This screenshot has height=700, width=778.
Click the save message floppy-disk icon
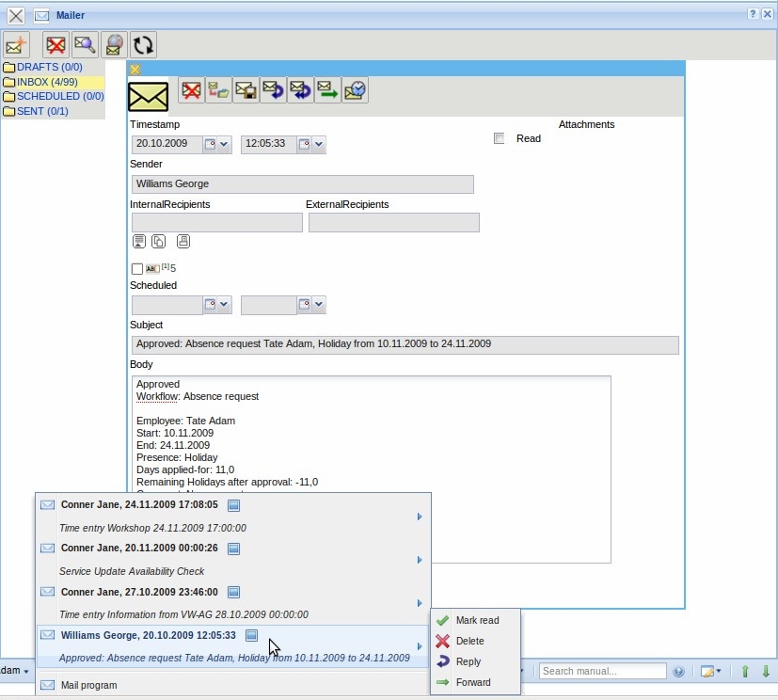pyautogui.click(x=246, y=90)
